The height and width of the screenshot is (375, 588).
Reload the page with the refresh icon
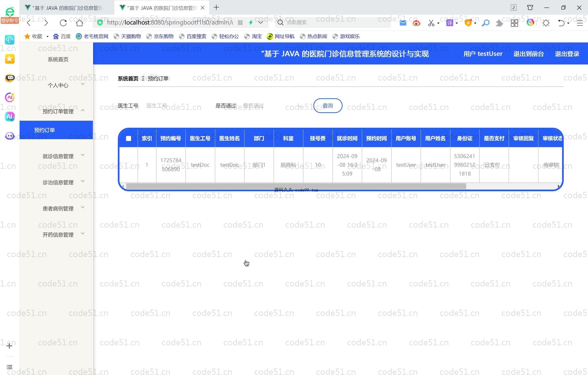63,23
